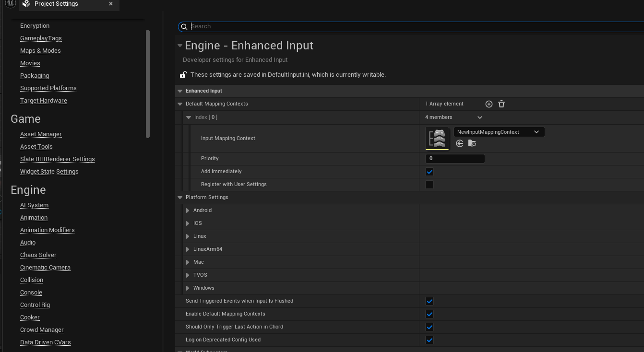Open the Packaging settings section
Viewport: 644px width, 352px height.
point(35,76)
